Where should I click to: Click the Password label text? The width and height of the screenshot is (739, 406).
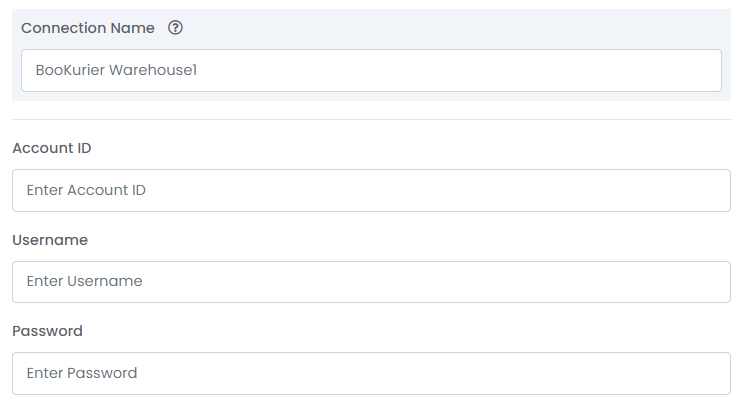tap(47, 331)
